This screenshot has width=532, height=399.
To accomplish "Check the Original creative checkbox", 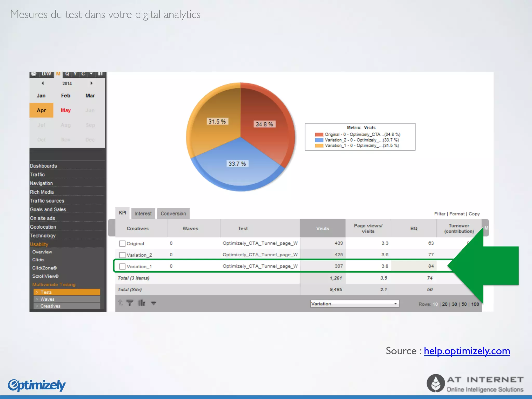I will click(x=122, y=243).
